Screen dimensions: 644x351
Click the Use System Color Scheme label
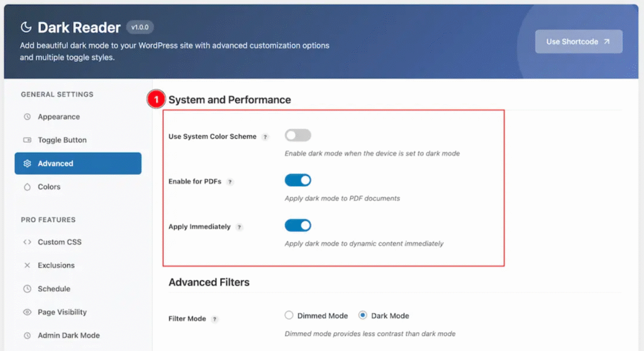[x=213, y=137]
